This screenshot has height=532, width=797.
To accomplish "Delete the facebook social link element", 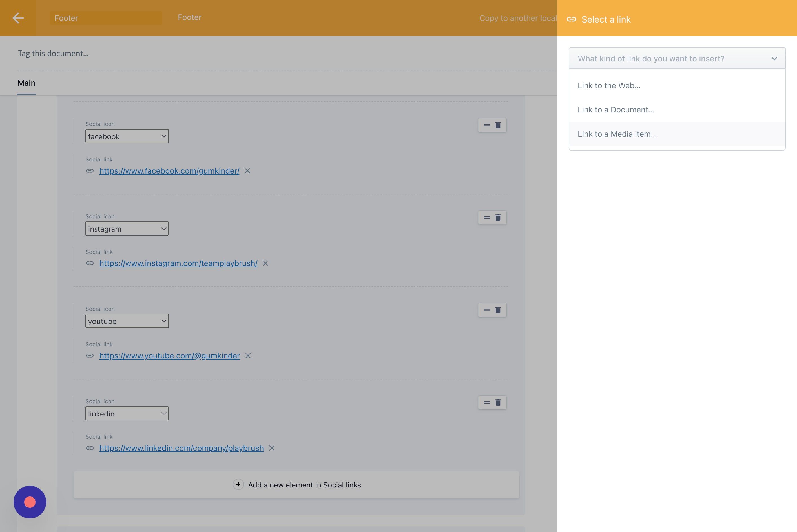I will pos(498,125).
